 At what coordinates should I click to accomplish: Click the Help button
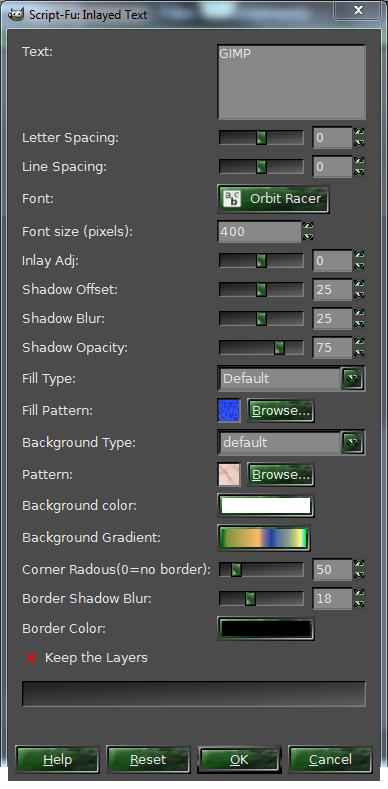pyautogui.click(x=57, y=759)
